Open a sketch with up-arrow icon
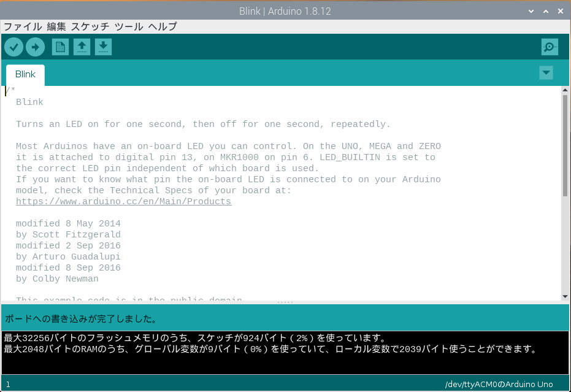Screen dimensions: 571x392 [x=82, y=47]
